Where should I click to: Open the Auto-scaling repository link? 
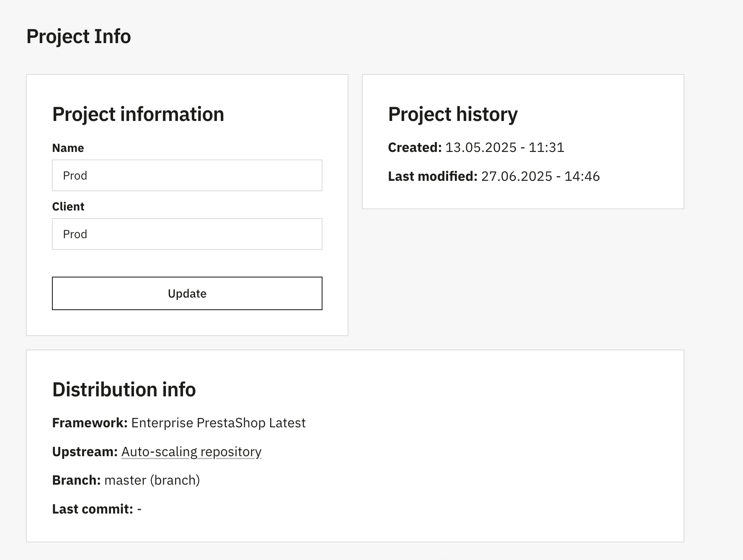(x=191, y=452)
